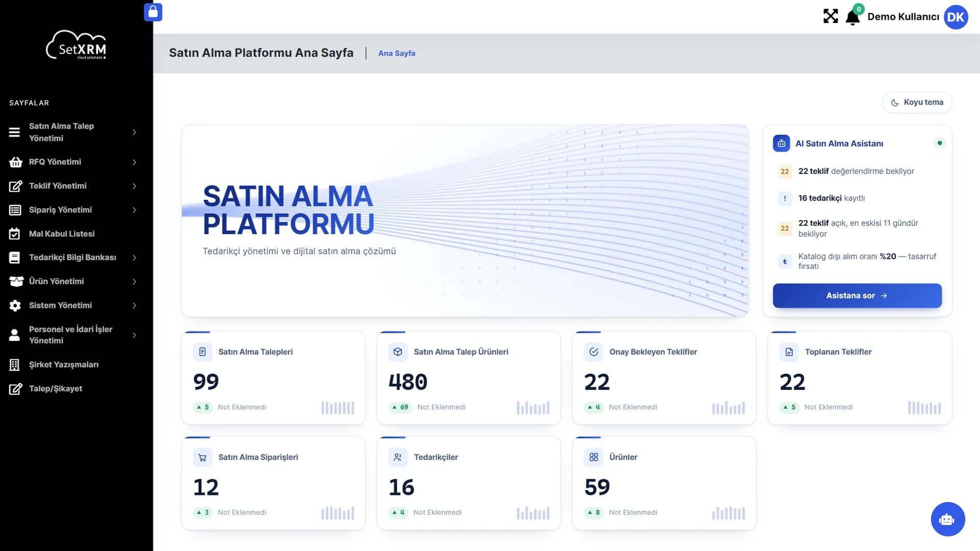Click the Sipariş Yönetimi list icon

pos(15,210)
